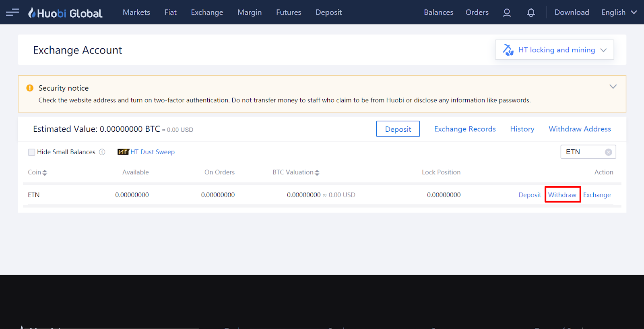Click the outlined Deposit button
The image size is (644, 329).
tap(398, 129)
